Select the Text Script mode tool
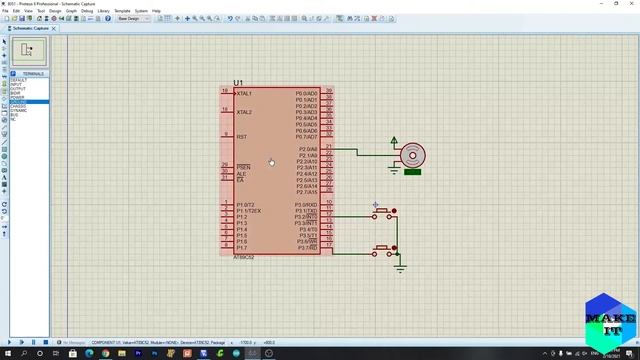Image resolution: width=640 pixels, height=360 pixels. coord(4,70)
